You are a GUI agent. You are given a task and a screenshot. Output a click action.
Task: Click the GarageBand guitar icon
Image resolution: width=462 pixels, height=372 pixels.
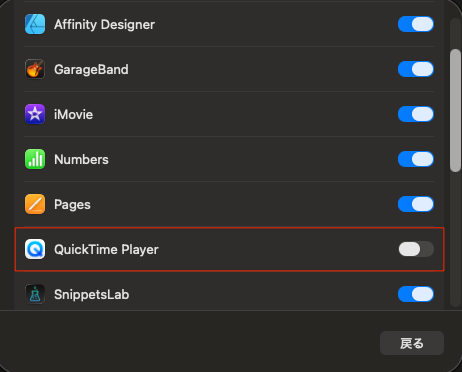pos(35,69)
